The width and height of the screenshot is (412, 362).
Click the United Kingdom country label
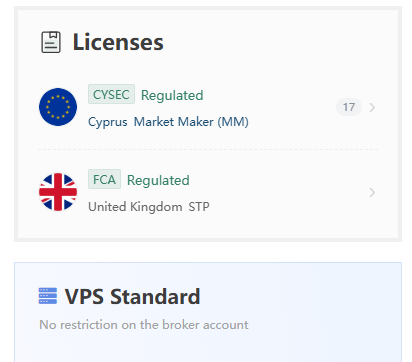135,207
